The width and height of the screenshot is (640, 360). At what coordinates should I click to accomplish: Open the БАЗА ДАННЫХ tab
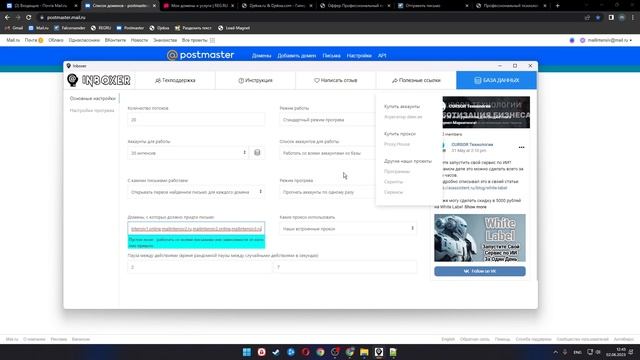click(496, 80)
